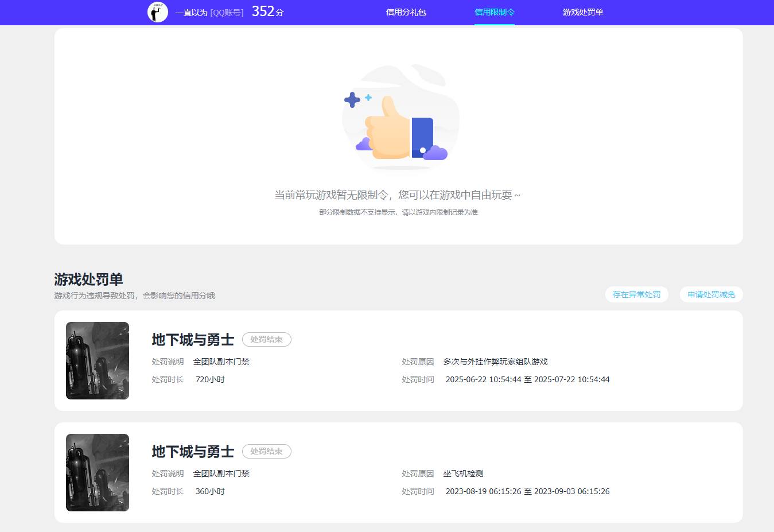
Task: Click the penalty duration 720小时 value
Action: (x=210, y=379)
